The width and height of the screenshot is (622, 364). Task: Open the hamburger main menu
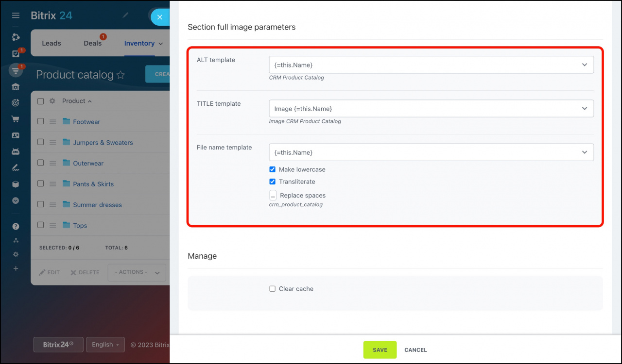click(16, 16)
